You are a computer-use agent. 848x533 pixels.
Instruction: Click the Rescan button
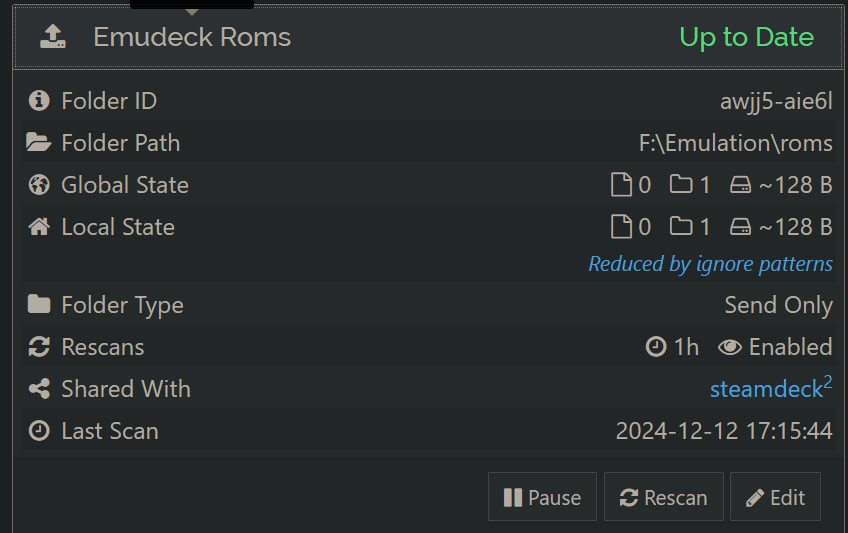[664, 497]
